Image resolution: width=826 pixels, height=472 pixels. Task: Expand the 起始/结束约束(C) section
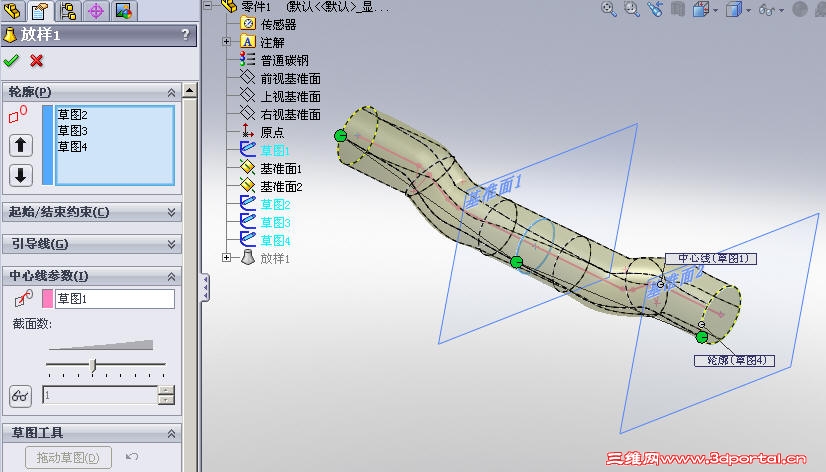(171, 212)
